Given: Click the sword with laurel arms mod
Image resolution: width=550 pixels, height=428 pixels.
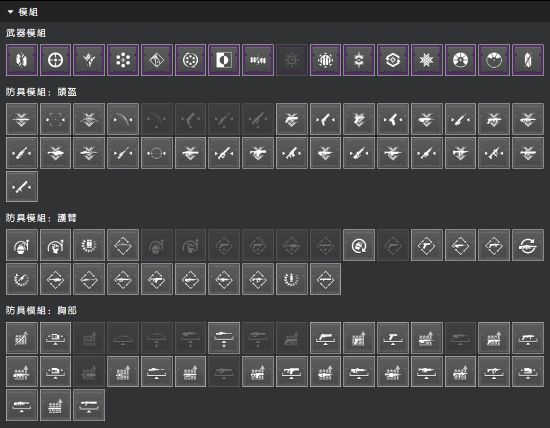Looking at the screenshot, I should click(22, 279).
